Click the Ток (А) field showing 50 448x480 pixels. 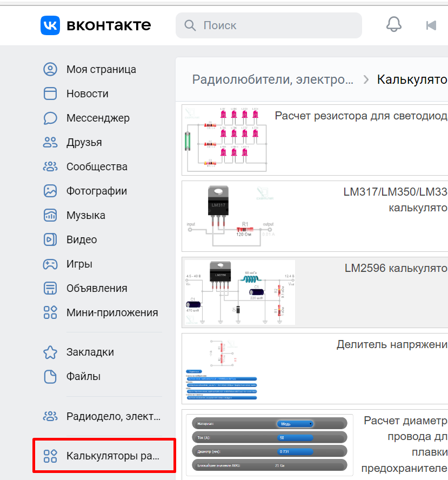click(295, 438)
